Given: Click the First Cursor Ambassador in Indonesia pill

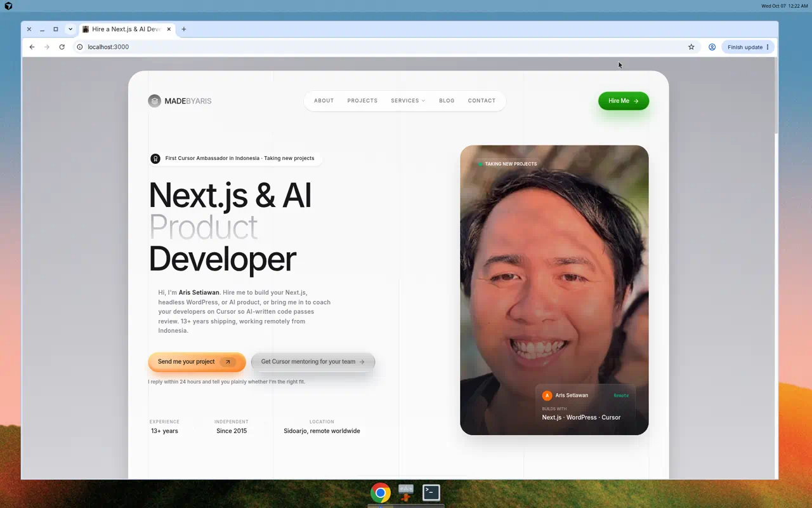Looking at the screenshot, I should pyautogui.click(x=235, y=159).
